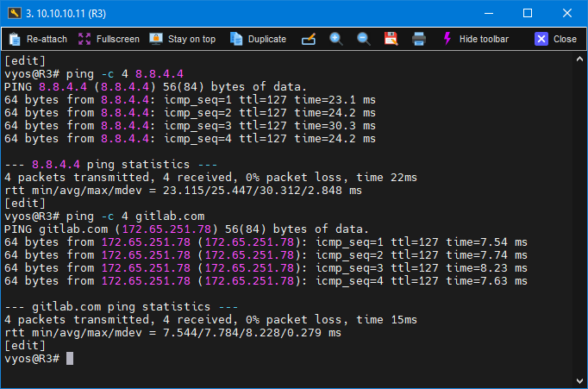Image resolution: width=588 pixels, height=389 pixels.
Task: Click the Re-attach toolbar button
Action: pos(38,39)
